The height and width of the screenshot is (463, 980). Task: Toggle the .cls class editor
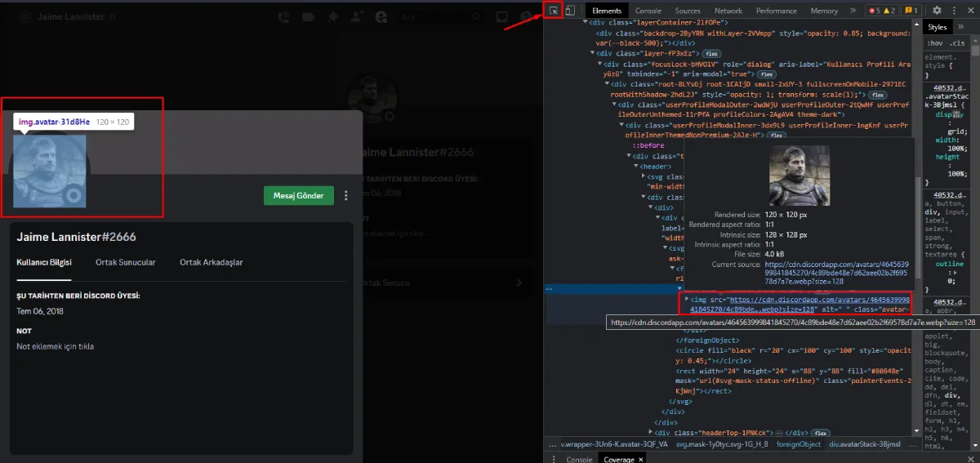(957, 42)
